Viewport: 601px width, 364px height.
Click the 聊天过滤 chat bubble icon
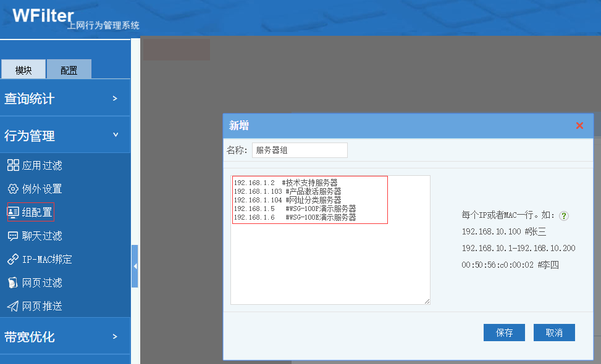[x=13, y=236]
